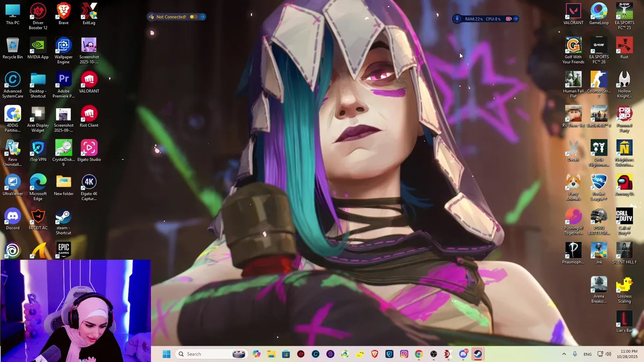Launch the NVIDIA App shortcut
The width and height of the screenshot is (644, 362).
click(x=38, y=48)
